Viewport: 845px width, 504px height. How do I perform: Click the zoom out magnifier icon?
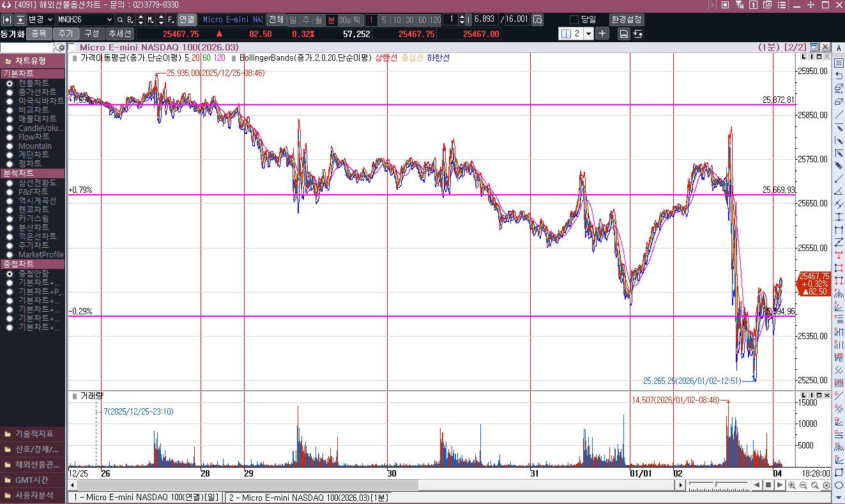click(803, 485)
